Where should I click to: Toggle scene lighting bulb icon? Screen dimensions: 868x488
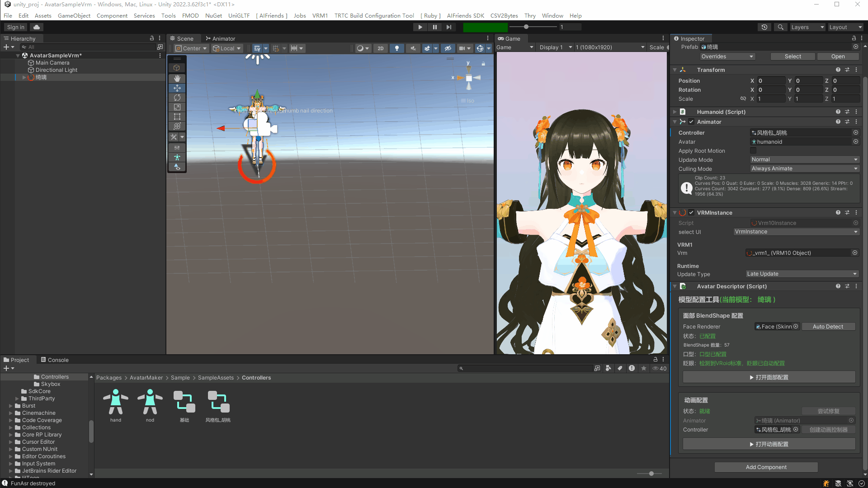[396, 48]
